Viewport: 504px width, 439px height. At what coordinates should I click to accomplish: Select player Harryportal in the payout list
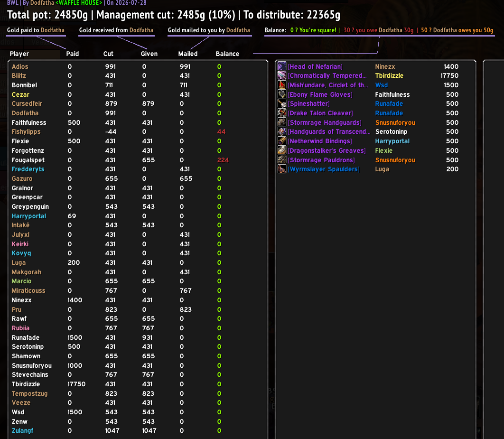pyautogui.click(x=29, y=216)
